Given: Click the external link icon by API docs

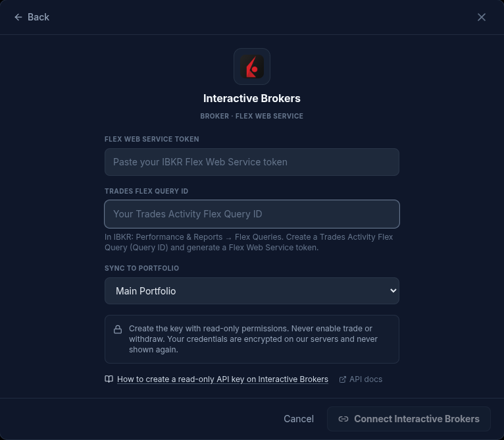Looking at the screenshot, I should (x=343, y=379).
